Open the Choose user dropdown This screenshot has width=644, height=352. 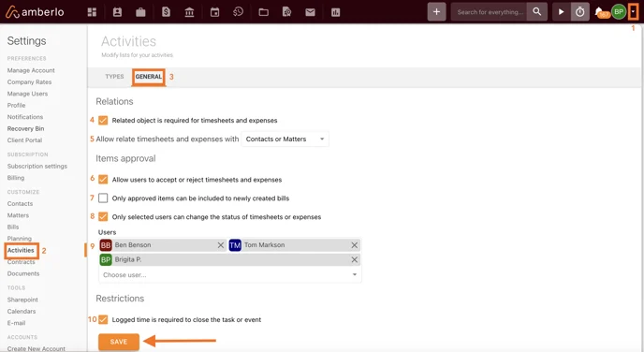pos(230,275)
